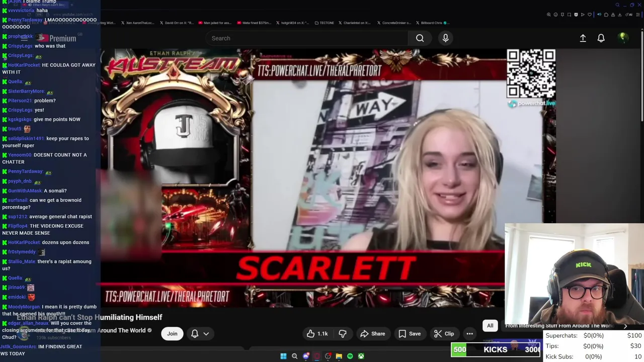
Task: Click the KICKS goal progress bar
Action: click(496, 349)
